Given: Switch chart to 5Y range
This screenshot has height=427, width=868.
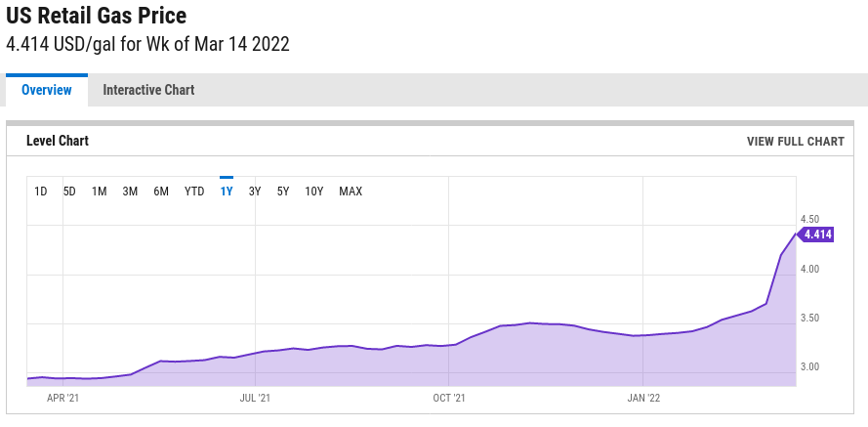Looking at the screenshot, I should click(283, 192).
